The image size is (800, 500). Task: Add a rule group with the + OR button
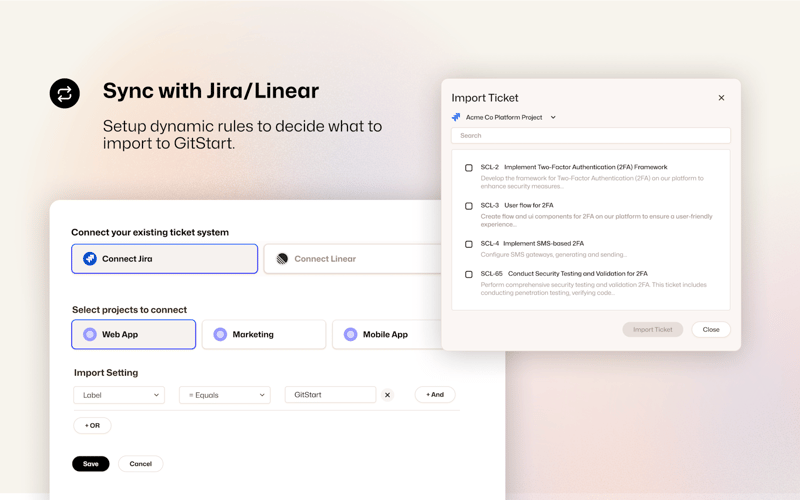92,426
